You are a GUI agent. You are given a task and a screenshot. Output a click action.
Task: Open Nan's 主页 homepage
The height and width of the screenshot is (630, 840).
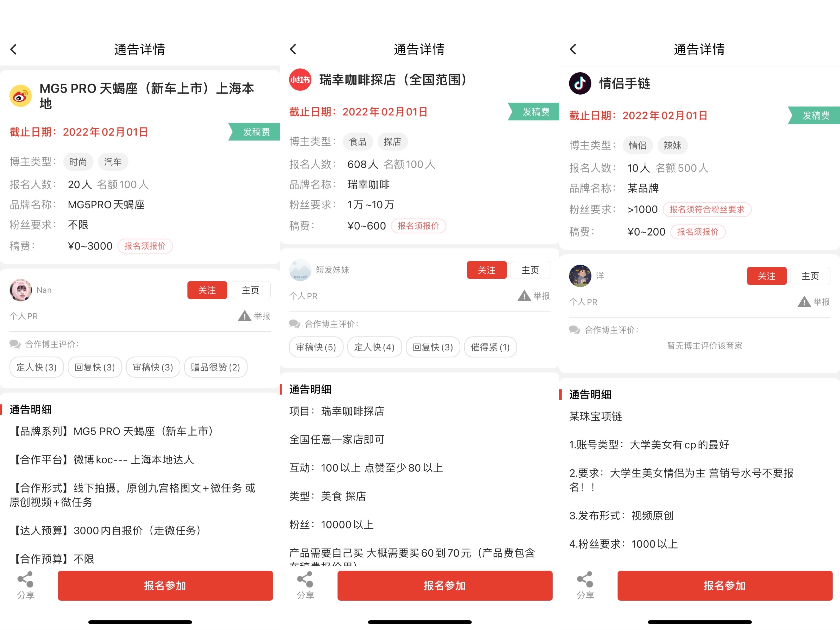251,290
